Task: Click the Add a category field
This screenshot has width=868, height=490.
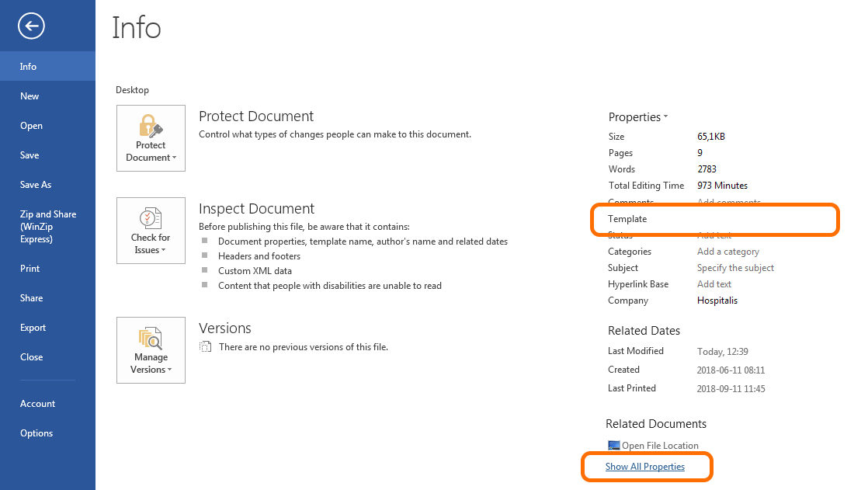Action: pos(728,252)
